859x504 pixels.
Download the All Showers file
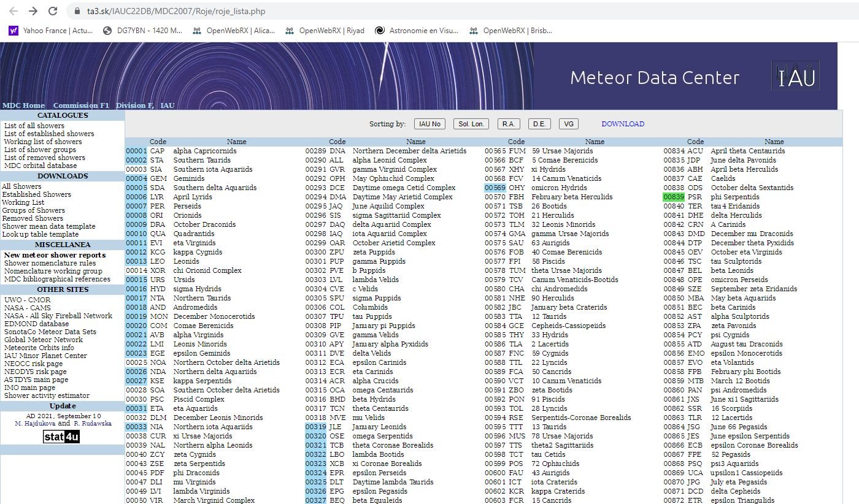(22, 186)
